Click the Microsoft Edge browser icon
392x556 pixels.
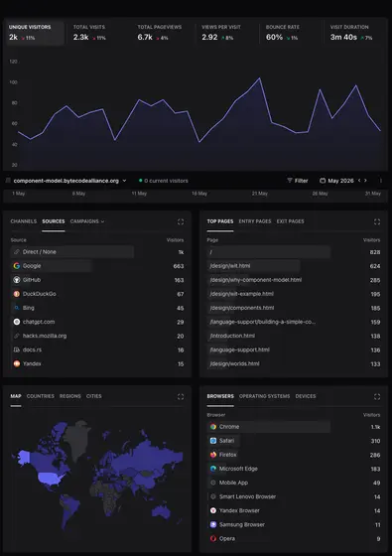pyautogui.click(x=213, y=469)
